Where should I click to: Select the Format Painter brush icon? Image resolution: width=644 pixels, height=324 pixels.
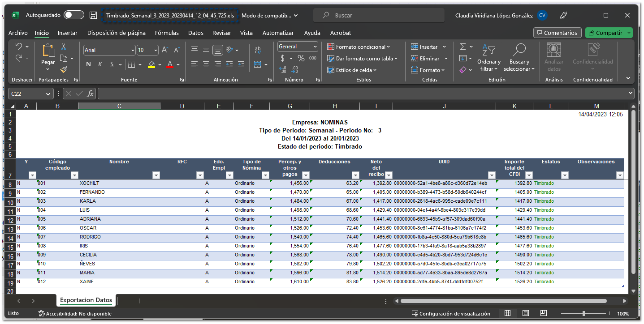pos(64,69)
